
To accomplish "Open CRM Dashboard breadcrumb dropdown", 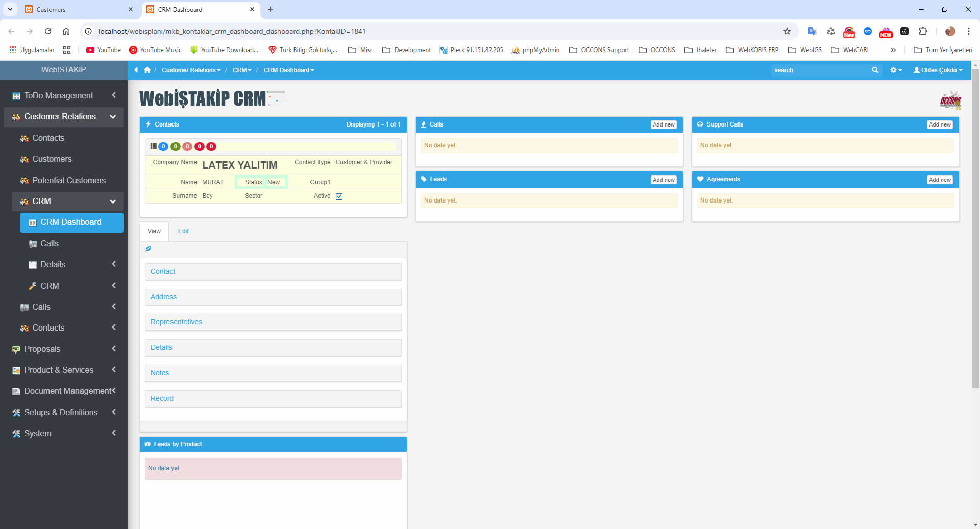I will (x=289, y=70).
